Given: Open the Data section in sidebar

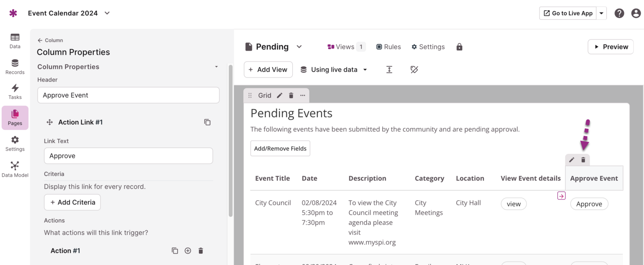Looking at the screenshot, I should point(15,40).
